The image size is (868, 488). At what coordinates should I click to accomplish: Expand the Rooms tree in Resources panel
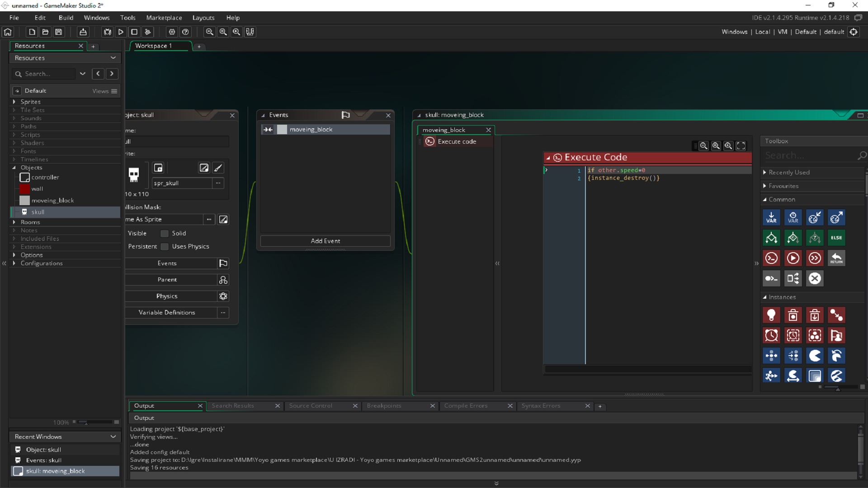coord(13,222)
